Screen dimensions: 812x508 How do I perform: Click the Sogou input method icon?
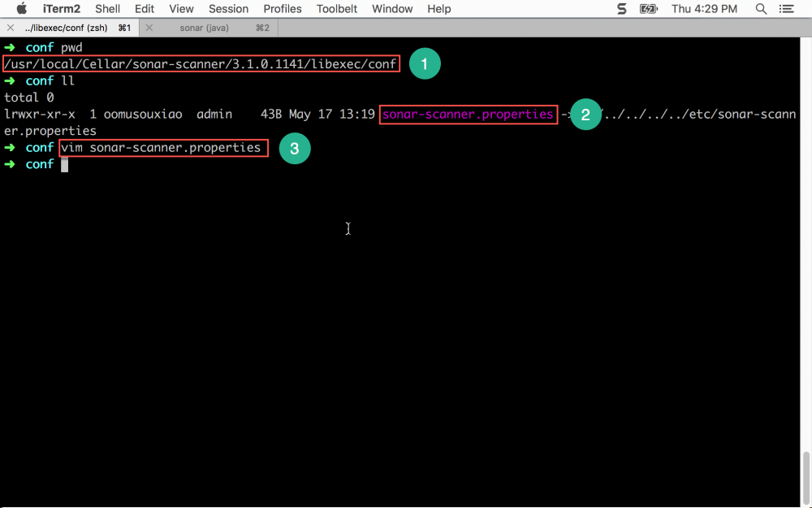(x=621, y=9)
